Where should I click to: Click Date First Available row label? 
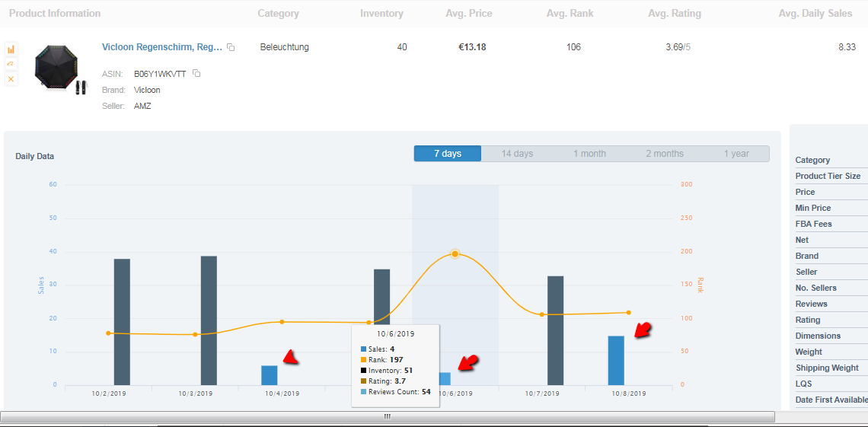(x=831, y=400)
